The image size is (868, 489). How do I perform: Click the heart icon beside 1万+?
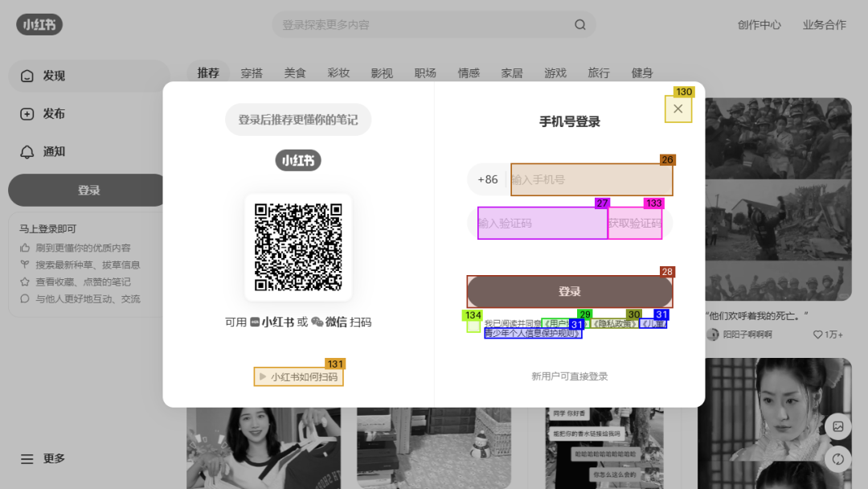pyautogui.click(x=817, y=335)
